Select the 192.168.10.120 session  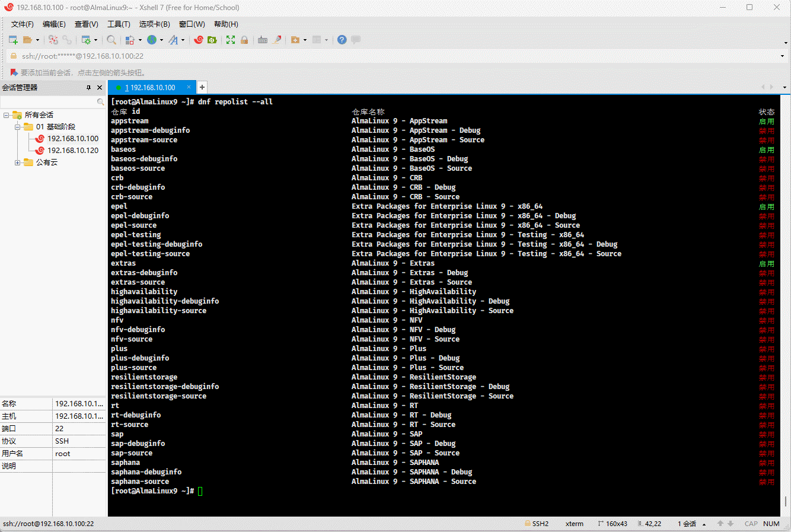point(73,151)
